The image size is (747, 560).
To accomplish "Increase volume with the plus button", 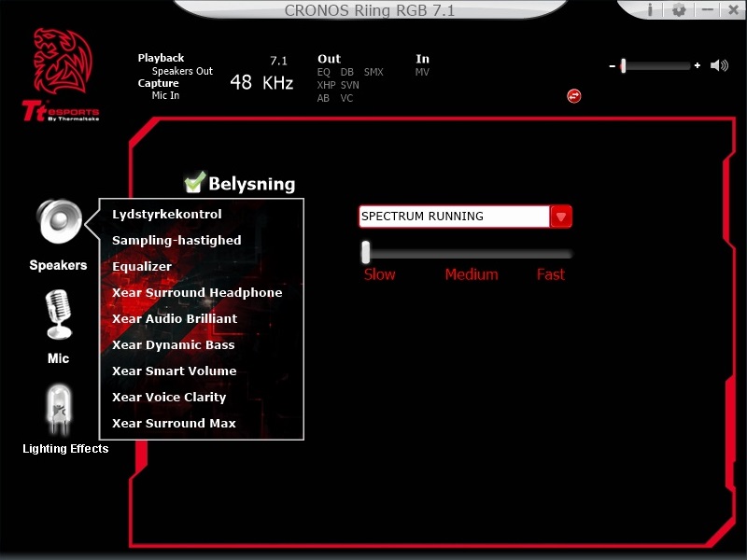I will point(698,65).
